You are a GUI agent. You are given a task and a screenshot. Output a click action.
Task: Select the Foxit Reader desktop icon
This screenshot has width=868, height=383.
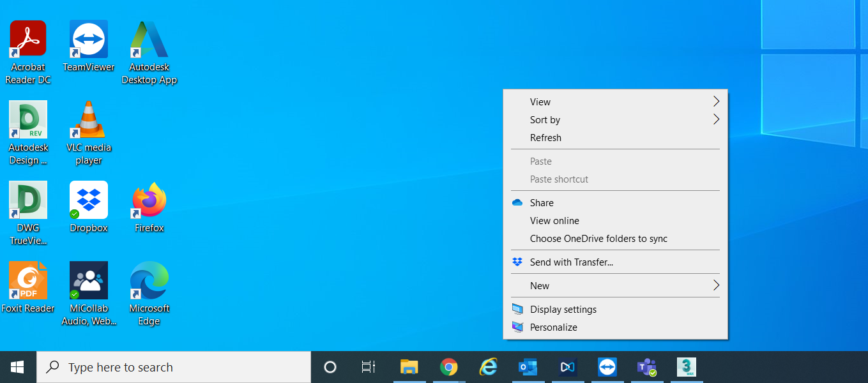tap(27, 287)
